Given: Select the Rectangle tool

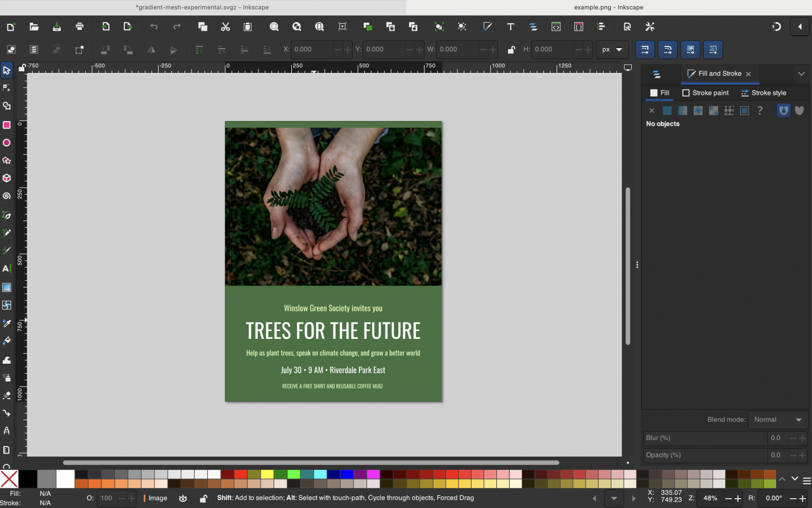Looking at the screenshot, I should (7, 125).
